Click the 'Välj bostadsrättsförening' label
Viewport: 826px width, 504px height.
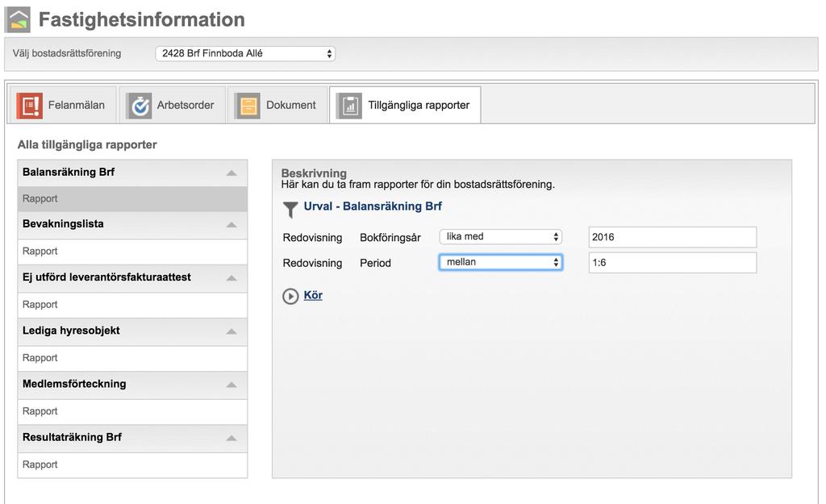67,53
